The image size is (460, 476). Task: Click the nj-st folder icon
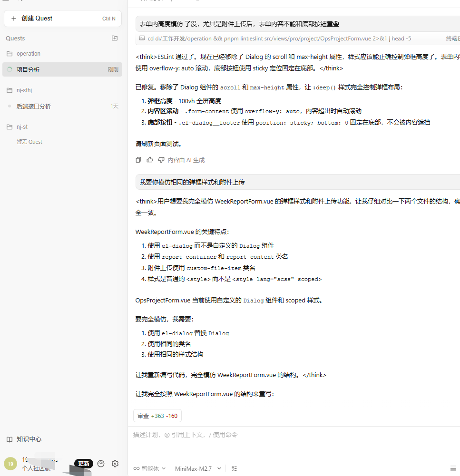click(10, 127)
